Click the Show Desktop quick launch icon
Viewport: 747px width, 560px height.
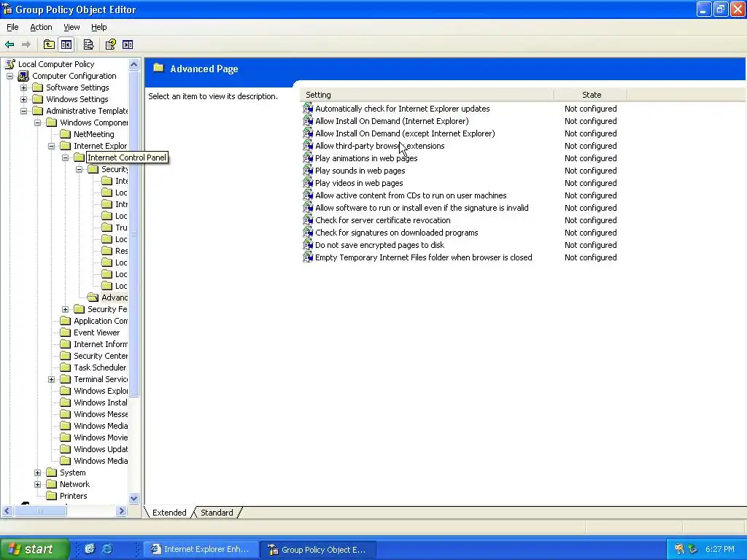tap(90, 548)
